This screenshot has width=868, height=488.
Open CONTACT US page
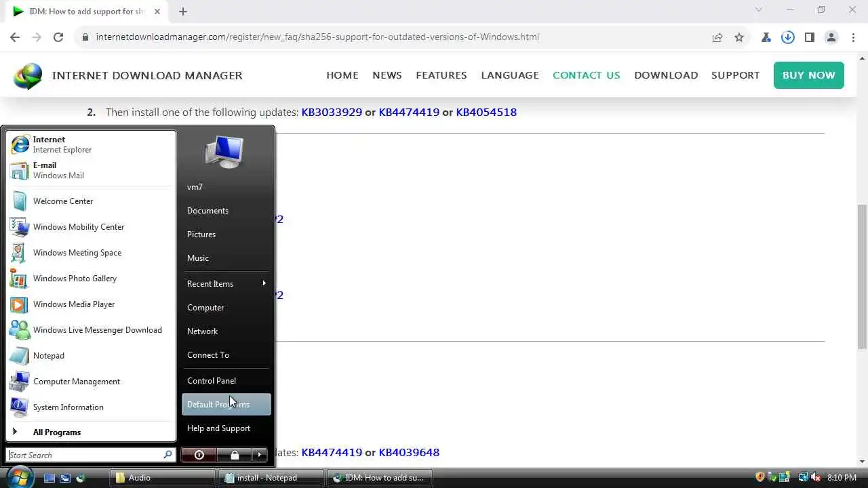point(587,75)
